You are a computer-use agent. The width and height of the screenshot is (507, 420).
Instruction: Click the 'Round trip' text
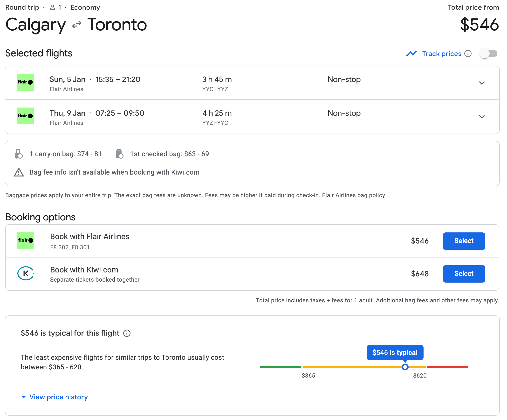tap(22, 7)
